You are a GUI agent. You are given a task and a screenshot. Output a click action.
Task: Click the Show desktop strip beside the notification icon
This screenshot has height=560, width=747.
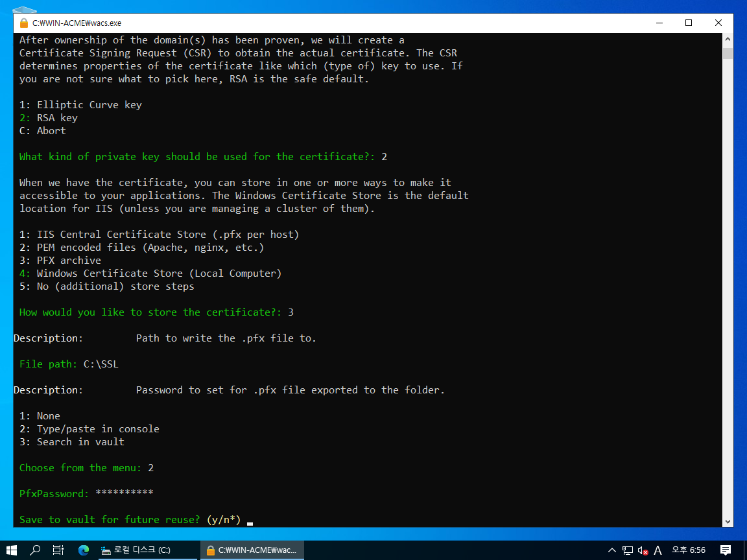(x=745, y=550)
